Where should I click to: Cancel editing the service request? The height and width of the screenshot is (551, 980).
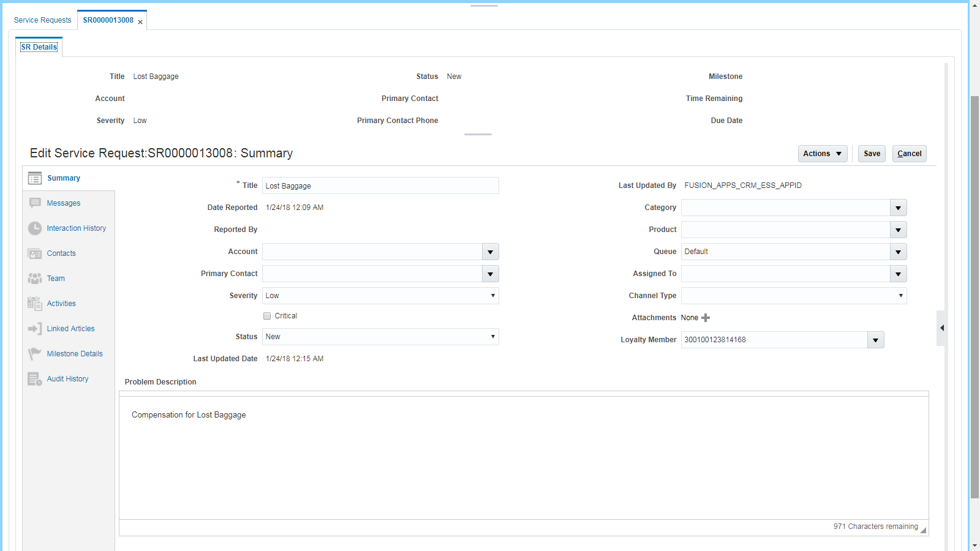coord(908,154)
